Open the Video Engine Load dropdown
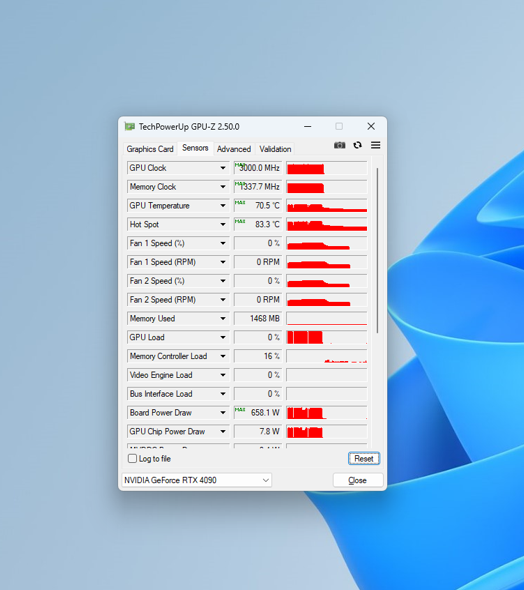 pyautogui.click(x=223, y=375)
